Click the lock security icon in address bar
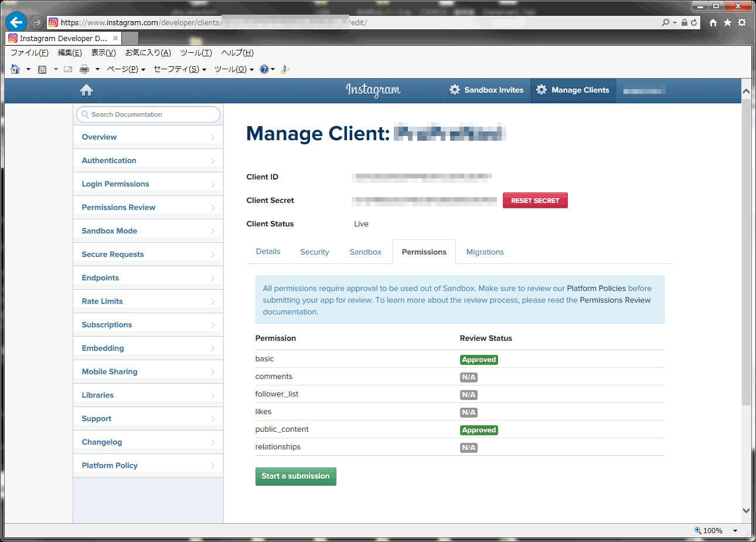This screenshot has height=542, width=756. [685, 22]
